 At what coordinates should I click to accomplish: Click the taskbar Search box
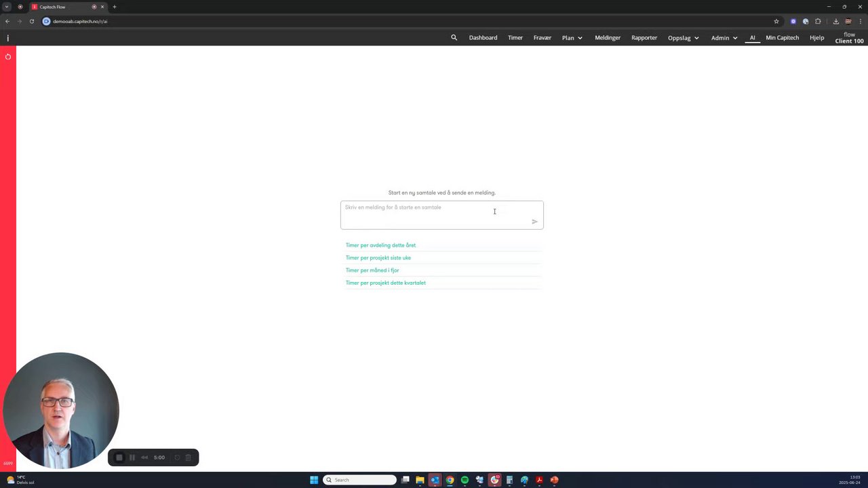click(360, 480)
